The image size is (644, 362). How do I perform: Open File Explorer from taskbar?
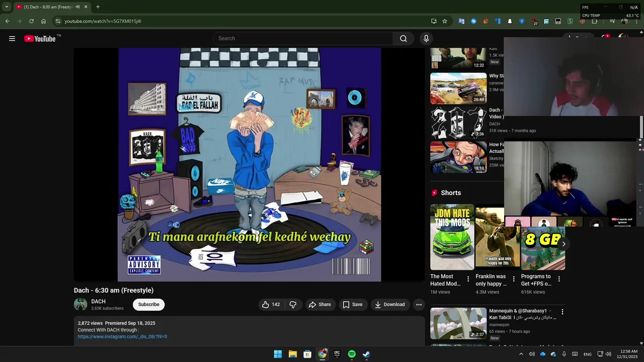(x=292, y=354)
